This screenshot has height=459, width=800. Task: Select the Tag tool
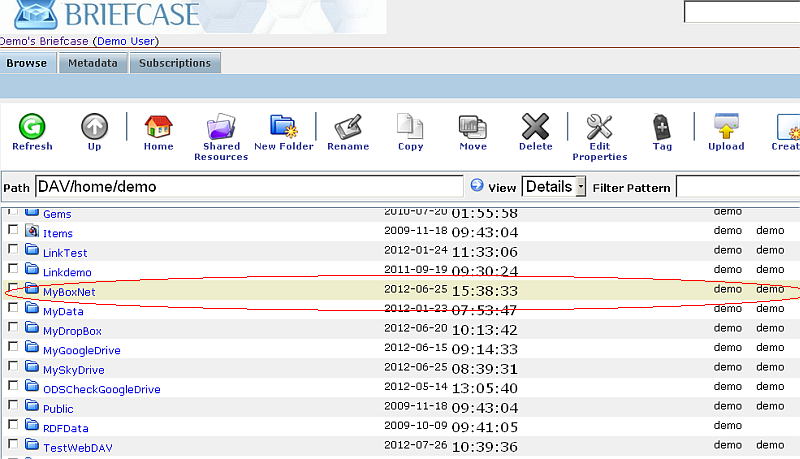click(662, 127)
